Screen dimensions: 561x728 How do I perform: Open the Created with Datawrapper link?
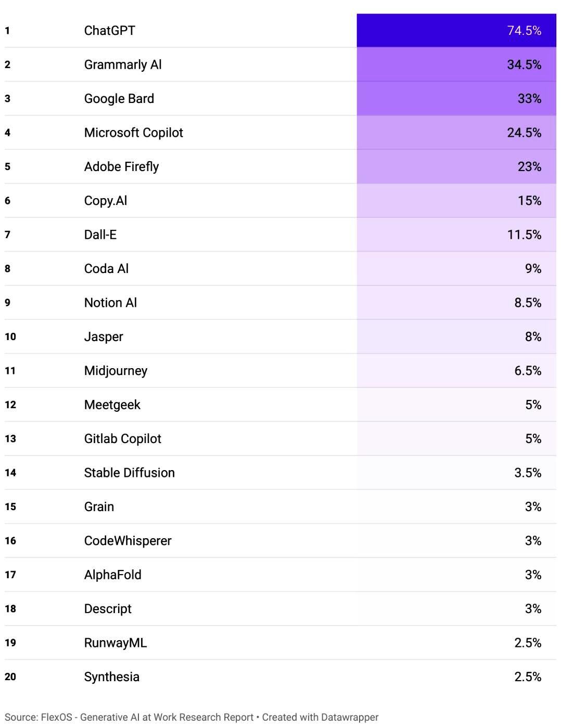(320, 717)
